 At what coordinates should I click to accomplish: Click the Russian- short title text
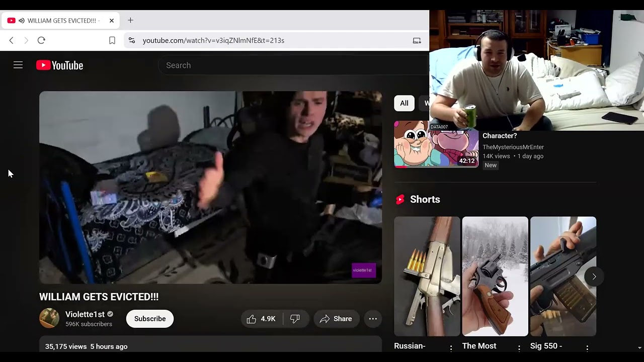pyautogui.click(x=410, y=346)
